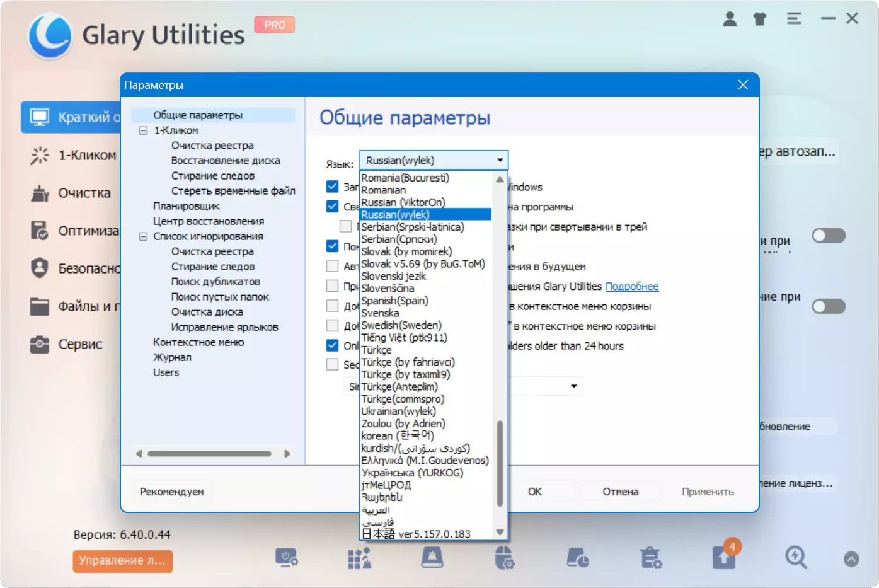Click the Оптимиза icon in main sidebar
This screenshot has width=879, height=588.
(x=40, y=231)
